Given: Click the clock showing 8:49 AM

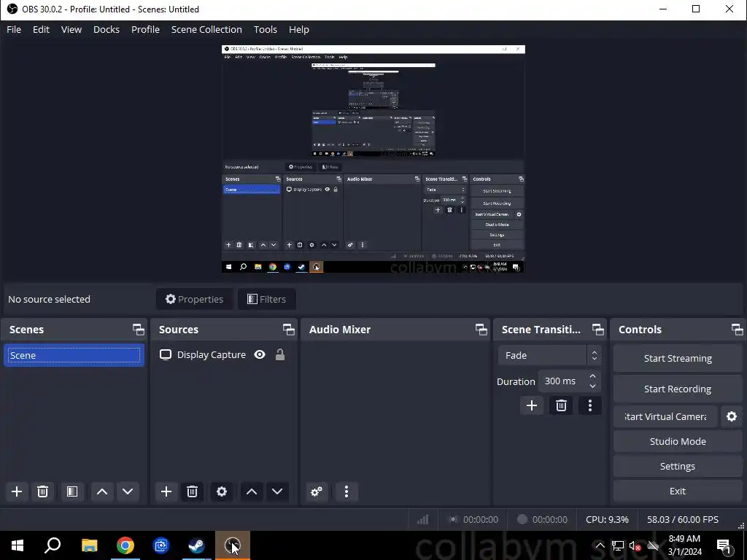Looking at the screenshot, I should [684, 545].
